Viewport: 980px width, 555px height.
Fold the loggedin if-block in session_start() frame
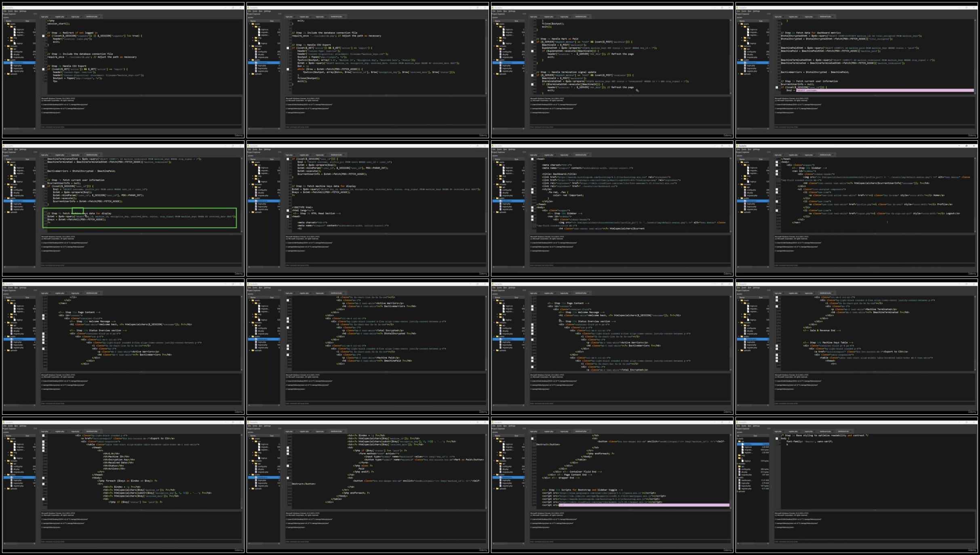(x=44, y=36)
